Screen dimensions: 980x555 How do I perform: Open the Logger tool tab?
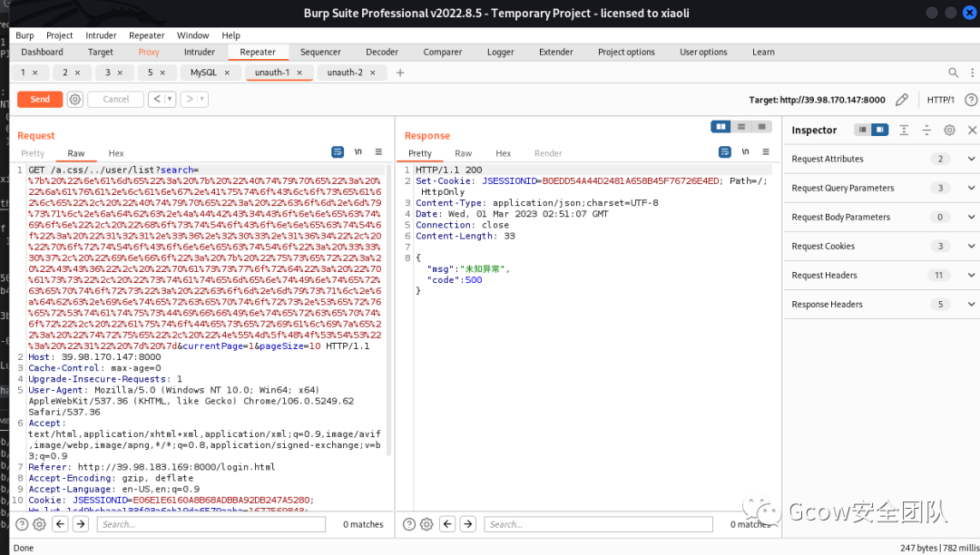click(501, 53)
